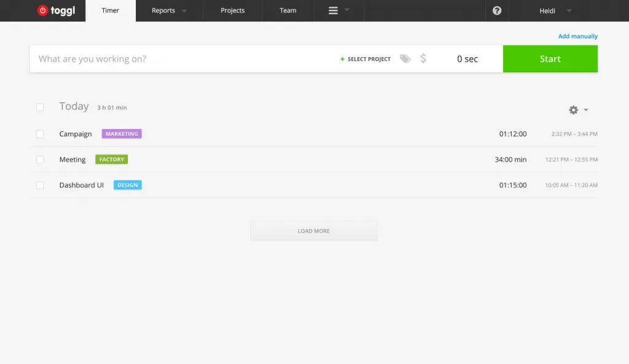
Task: Click the Toggl logo
Action: coord(56,10)
